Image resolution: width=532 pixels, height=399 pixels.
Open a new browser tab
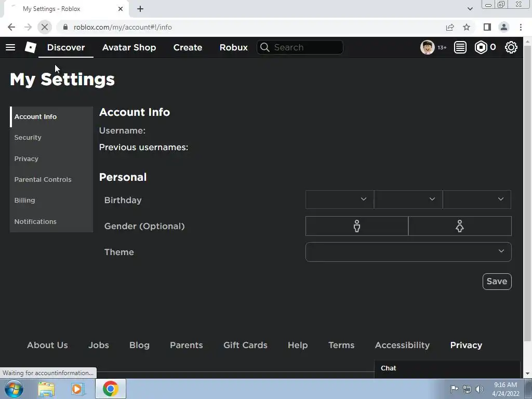pyautogui.click(x=140, y=9)
